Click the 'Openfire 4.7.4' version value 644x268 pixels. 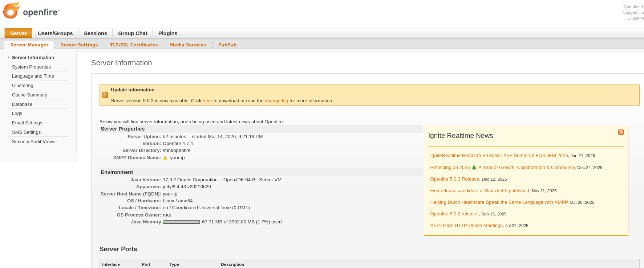(x=178, y=144)
